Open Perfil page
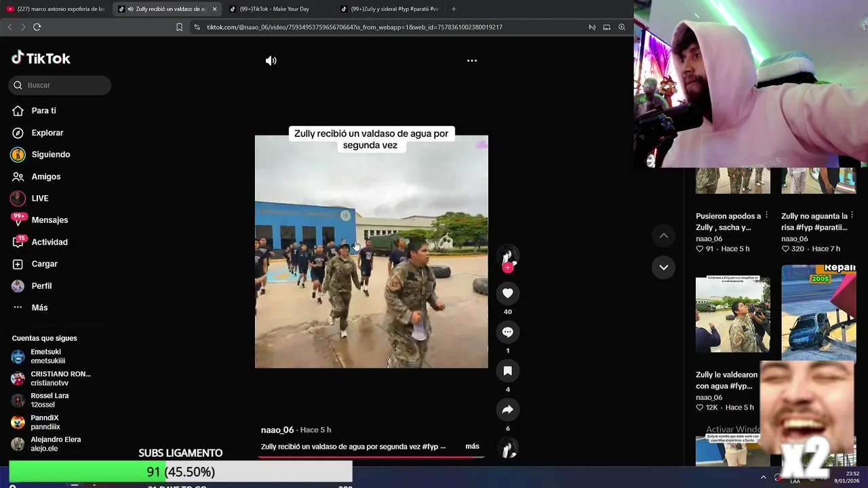This screenshot has width=868, height=488. pyautogui.click(x=41, y=286)
